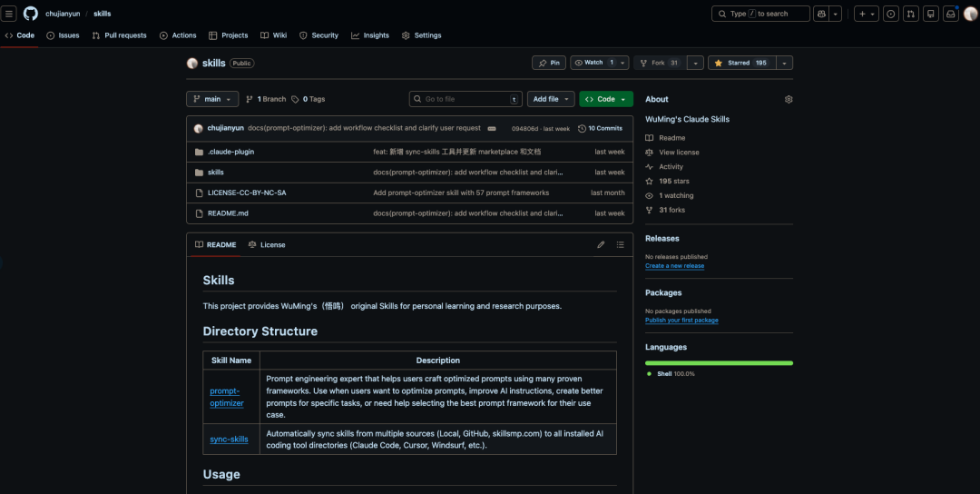
Task: Open the green Code dropdown
Action: [x=605, y=99]
